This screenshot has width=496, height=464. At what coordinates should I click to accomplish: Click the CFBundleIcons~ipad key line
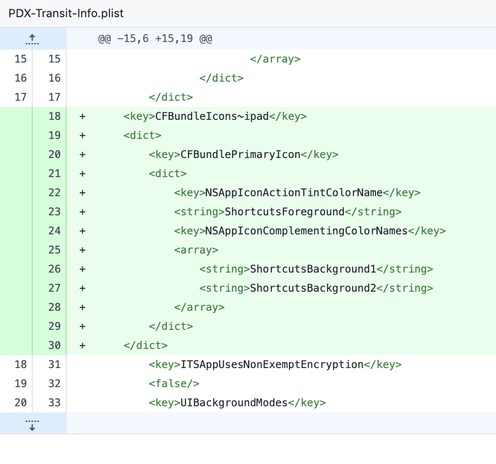pos(215,116)
